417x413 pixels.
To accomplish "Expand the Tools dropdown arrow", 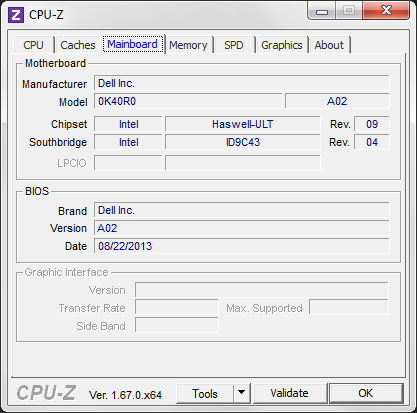I will (242, 394).
